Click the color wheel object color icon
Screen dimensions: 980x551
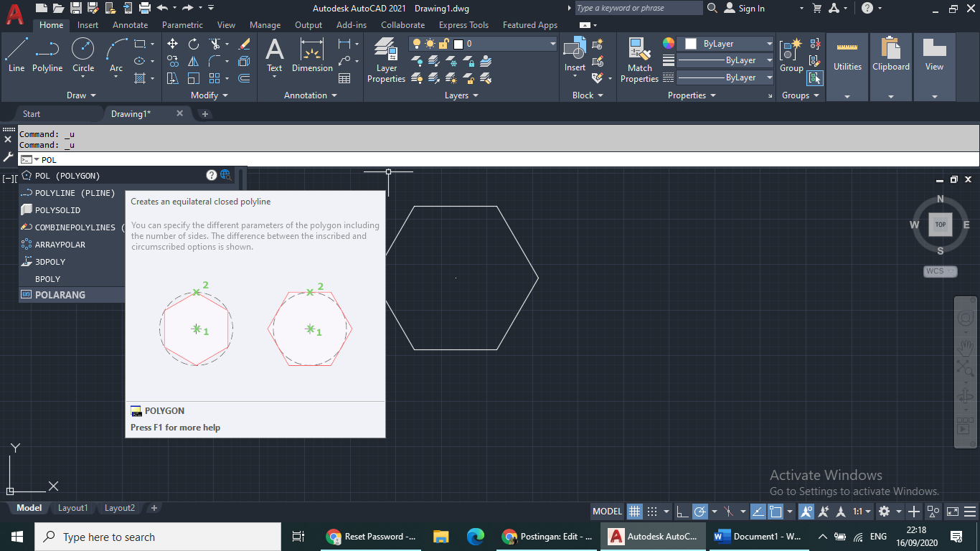pyautogui.click(x=668, y=44)
